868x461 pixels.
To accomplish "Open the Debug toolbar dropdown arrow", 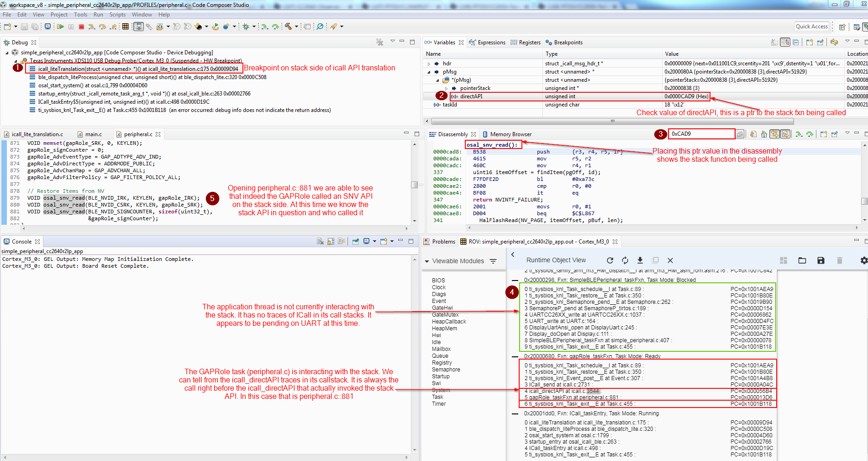I will (x=254, y=27).
